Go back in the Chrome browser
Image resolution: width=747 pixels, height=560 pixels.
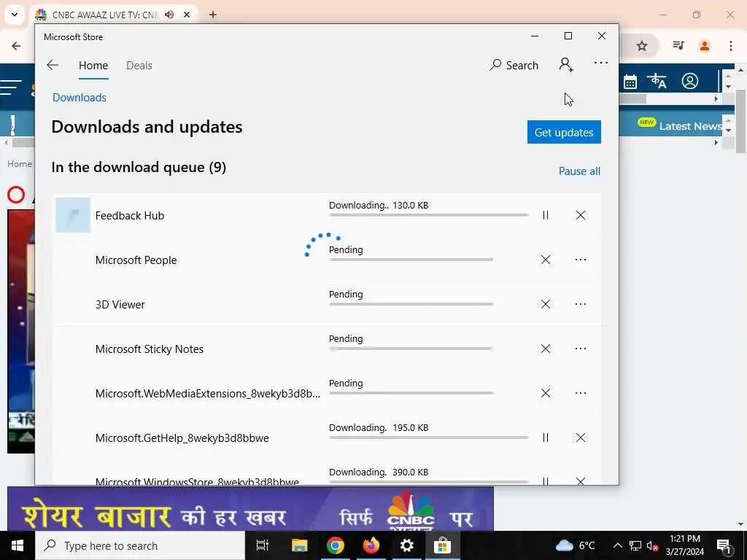pyautogui.click(x=16, y=46)
